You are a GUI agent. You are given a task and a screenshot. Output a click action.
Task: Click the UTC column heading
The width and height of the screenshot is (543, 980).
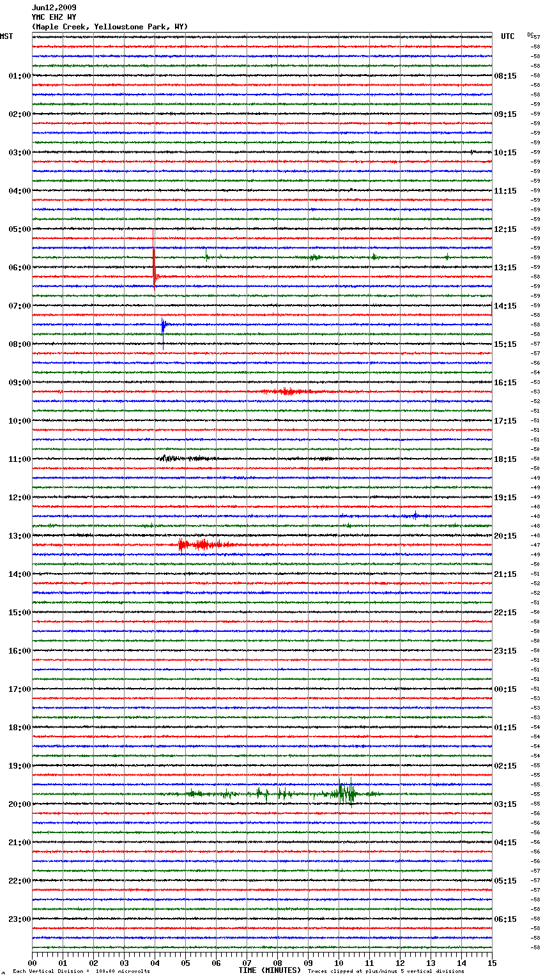pyautogui.click(x=508, y=36)
